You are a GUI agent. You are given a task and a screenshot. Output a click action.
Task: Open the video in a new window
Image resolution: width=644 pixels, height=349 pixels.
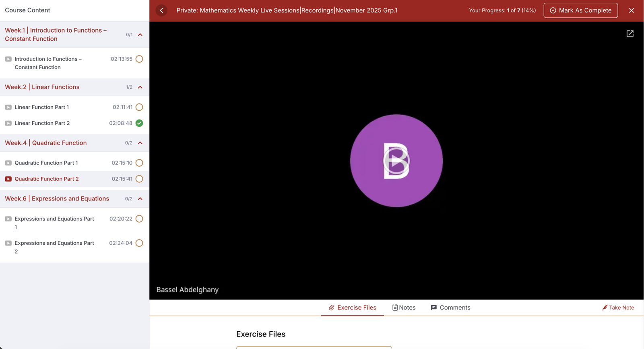630,34
